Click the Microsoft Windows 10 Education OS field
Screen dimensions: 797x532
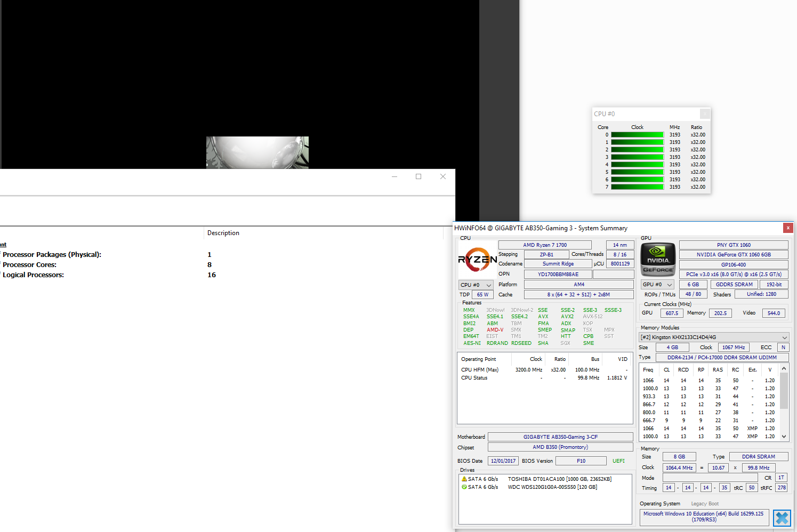tap(703, 517)
